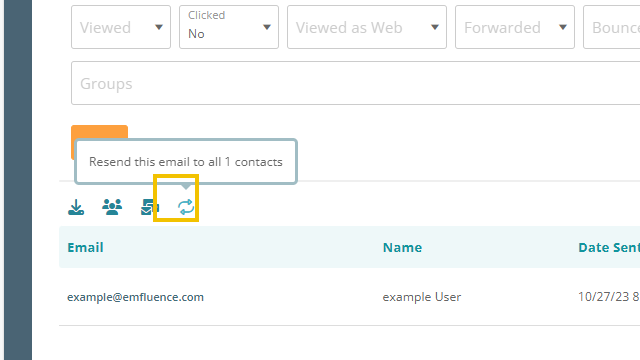Screen dimensions: 640x360
Task: Open the Viewed filter dropdown
Action: (121, 27)
